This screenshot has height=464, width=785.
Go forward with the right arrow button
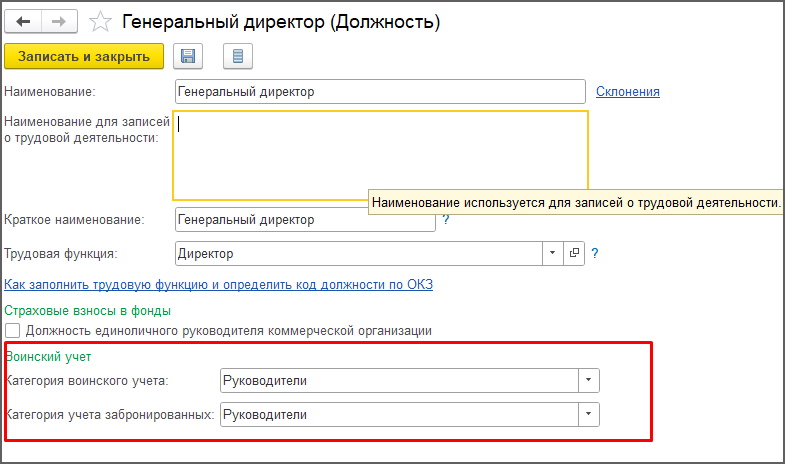pos(59,22)
